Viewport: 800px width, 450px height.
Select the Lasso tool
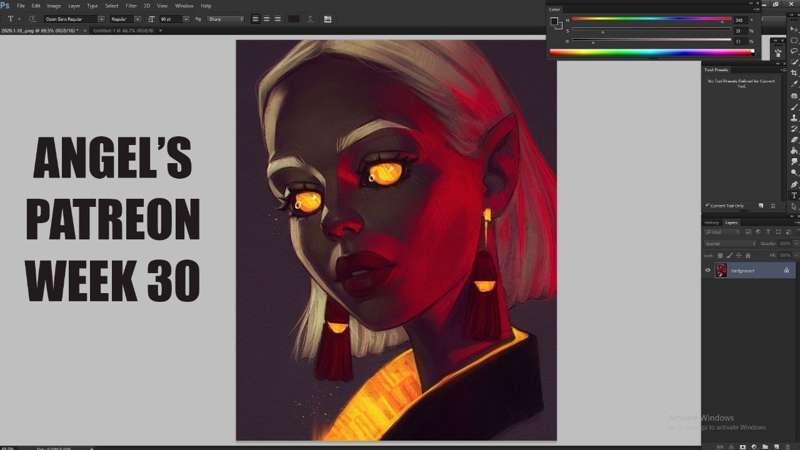tap(794, 51)
